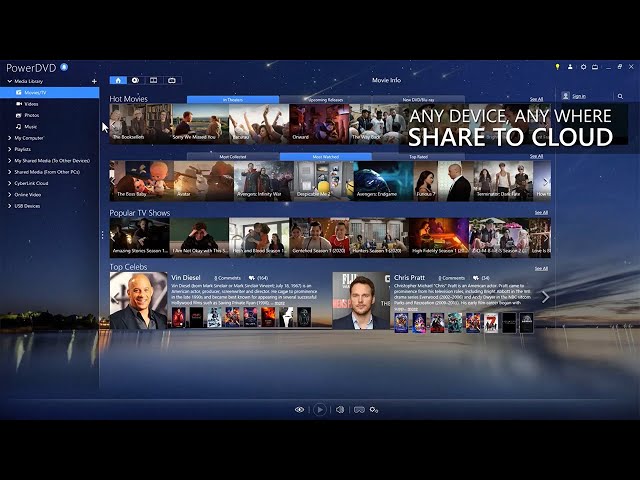Open the movie collection view icon
Image resolution: width=640 pixels, height=480 pixels.
153,80
